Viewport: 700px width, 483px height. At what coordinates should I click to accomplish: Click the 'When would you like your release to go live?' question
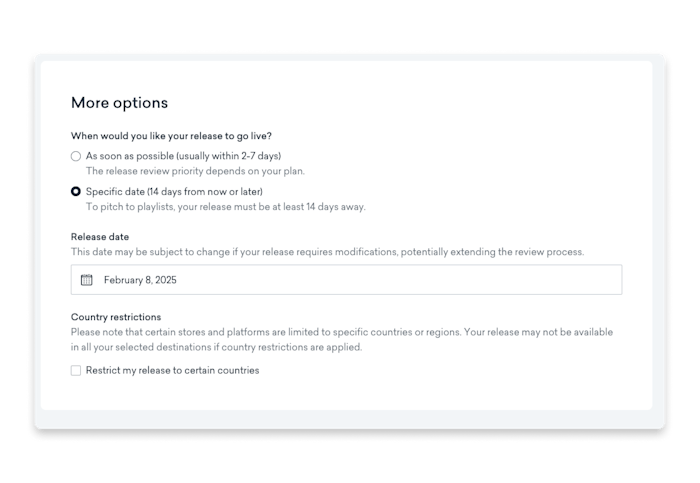coord(171,136)
